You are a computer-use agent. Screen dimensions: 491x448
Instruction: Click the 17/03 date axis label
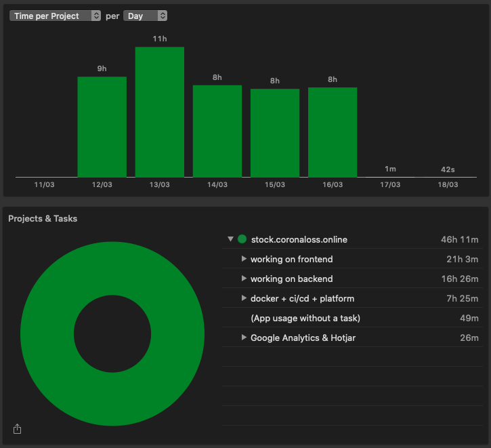pos(390,184)
